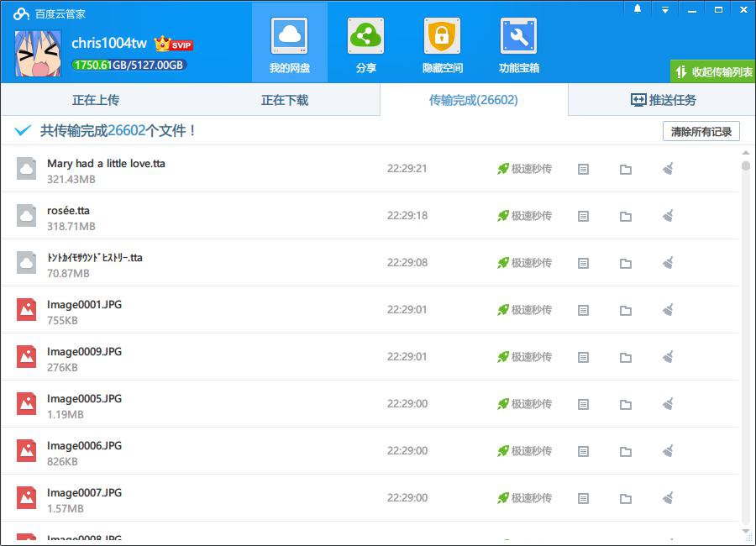This screenshot has width=756, height=546.
Task: Click 清除所有记录 button
Action: tap(701, 132)
